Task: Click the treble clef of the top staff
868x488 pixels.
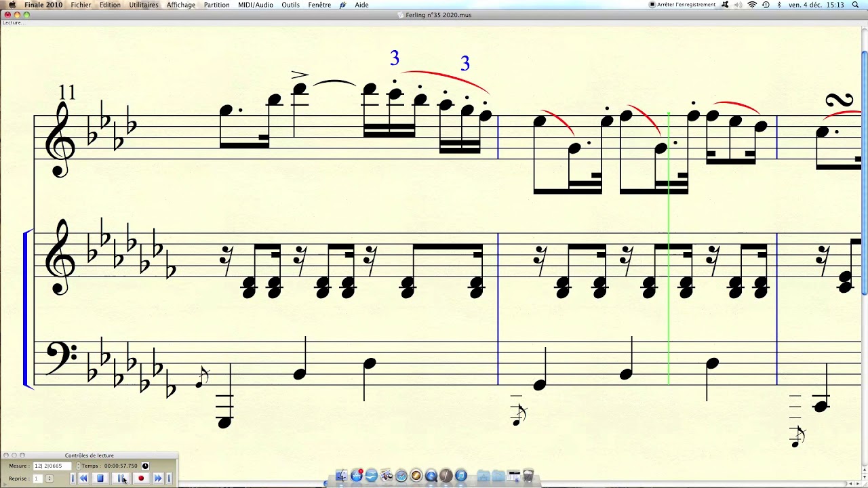Action: [59, 139]
